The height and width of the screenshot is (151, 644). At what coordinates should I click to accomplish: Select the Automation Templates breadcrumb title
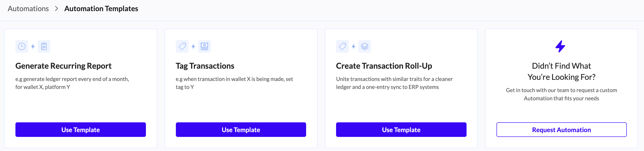(x=101, y=9)
